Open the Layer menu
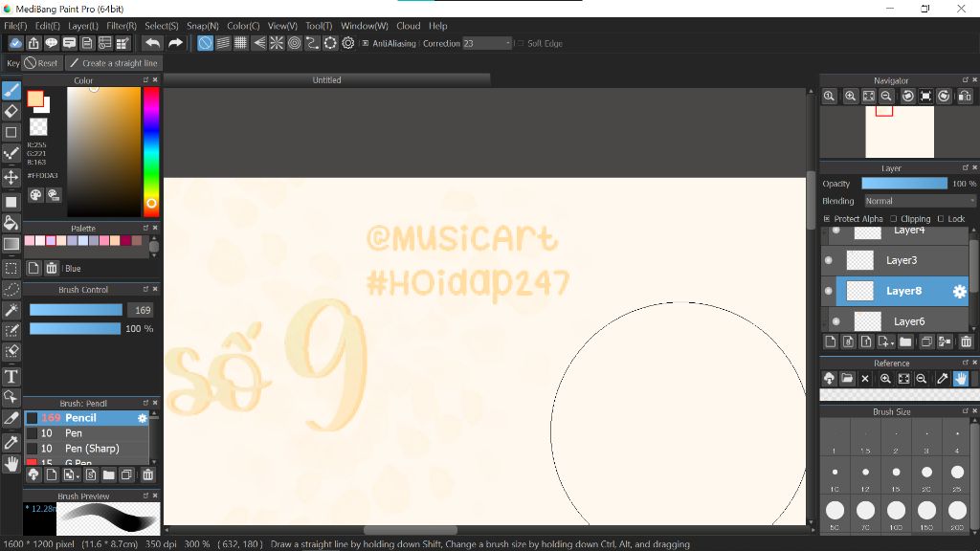The image size is (980, 551). [x=82, y=26]
